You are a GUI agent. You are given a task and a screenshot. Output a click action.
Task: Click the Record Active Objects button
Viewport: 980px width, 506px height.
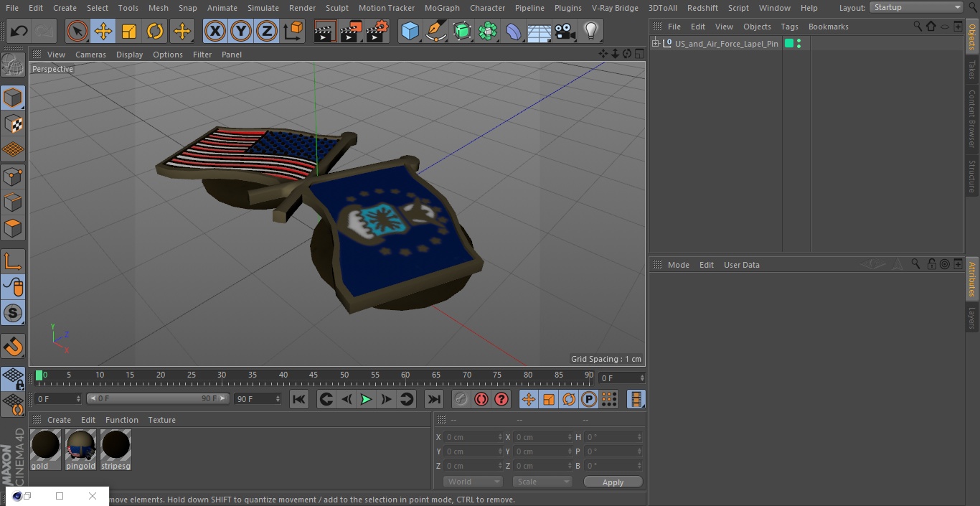click(461, 399)
